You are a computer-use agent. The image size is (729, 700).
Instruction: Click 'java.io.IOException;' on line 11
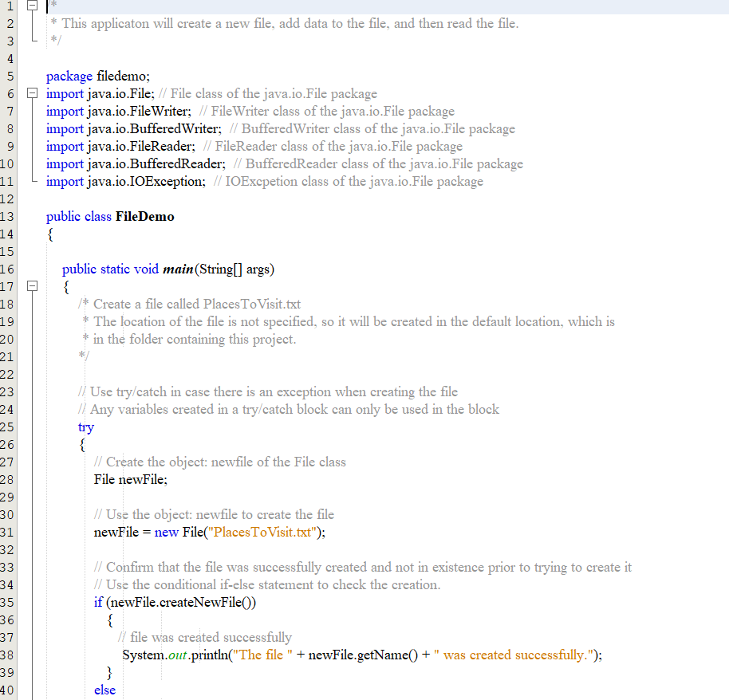[147, 181]
